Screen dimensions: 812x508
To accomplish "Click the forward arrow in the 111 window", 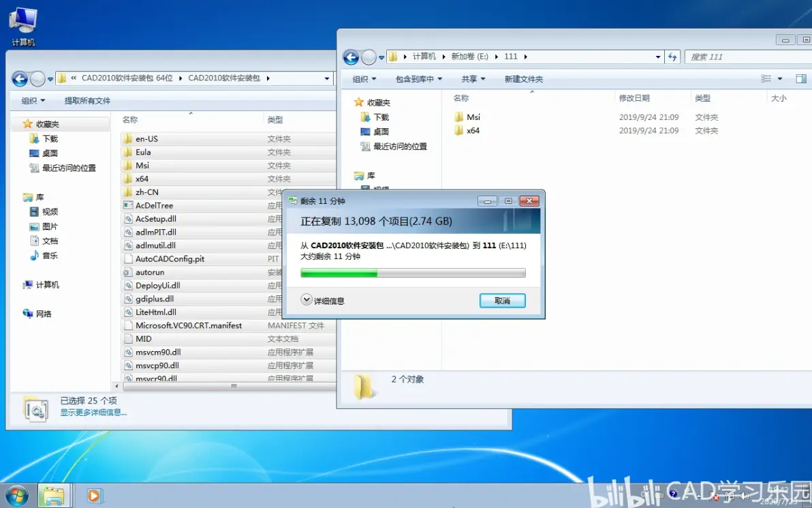I will pos(369,57).
